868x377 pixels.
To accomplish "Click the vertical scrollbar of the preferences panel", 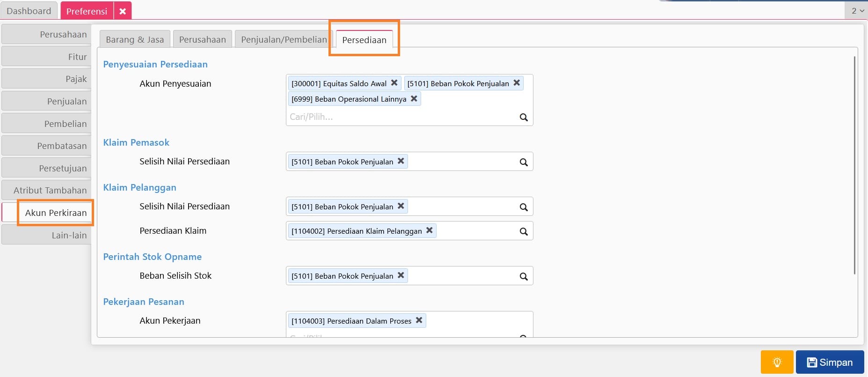I will pyautogui.click(x=854, y=165).
